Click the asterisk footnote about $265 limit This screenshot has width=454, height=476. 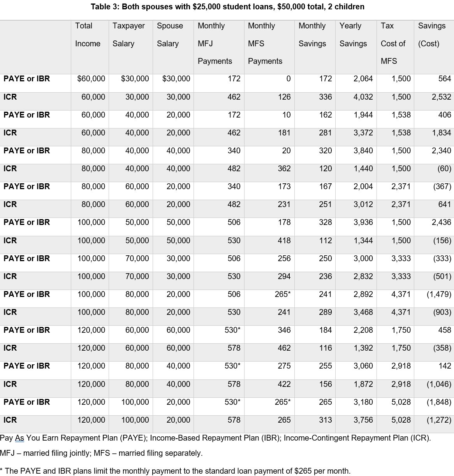pyautogui.click(x=175, y=471)
